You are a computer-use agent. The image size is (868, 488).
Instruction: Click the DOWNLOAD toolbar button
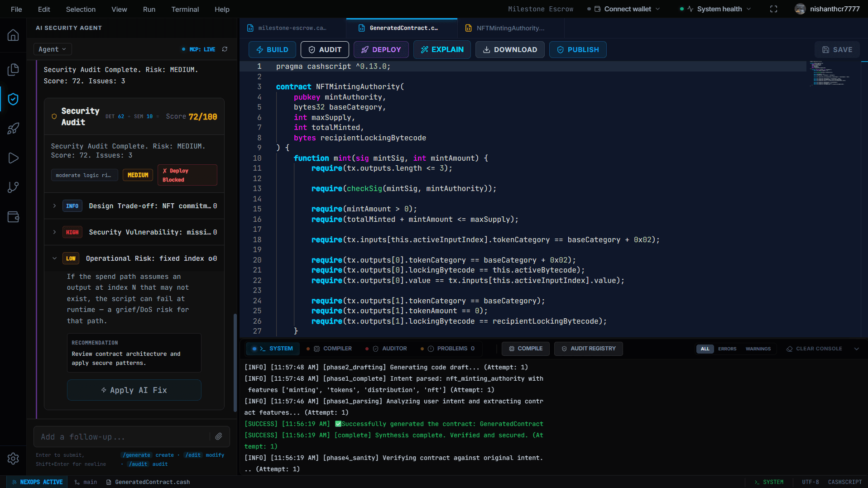click(x=510, y=50)
